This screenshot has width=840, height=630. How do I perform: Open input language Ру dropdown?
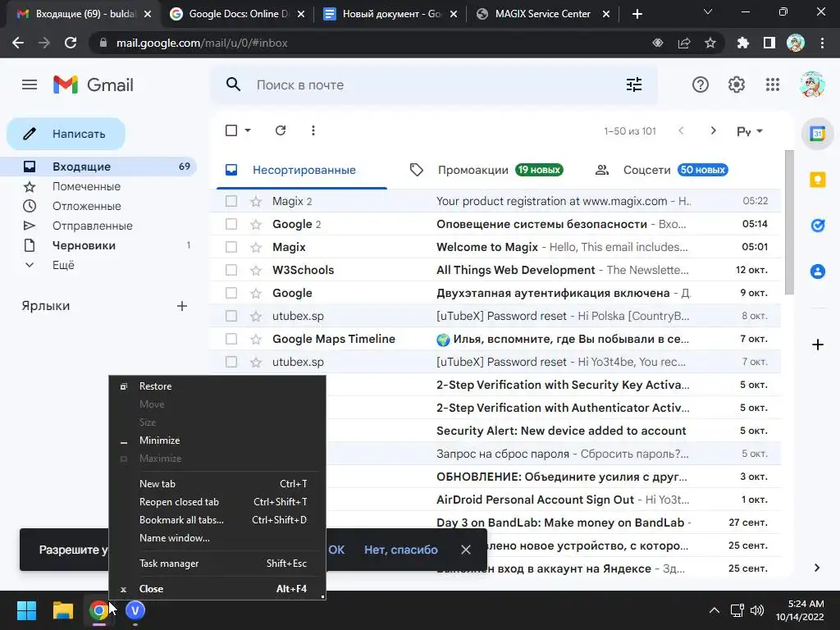pyautogui.click(x=750, y=131)
